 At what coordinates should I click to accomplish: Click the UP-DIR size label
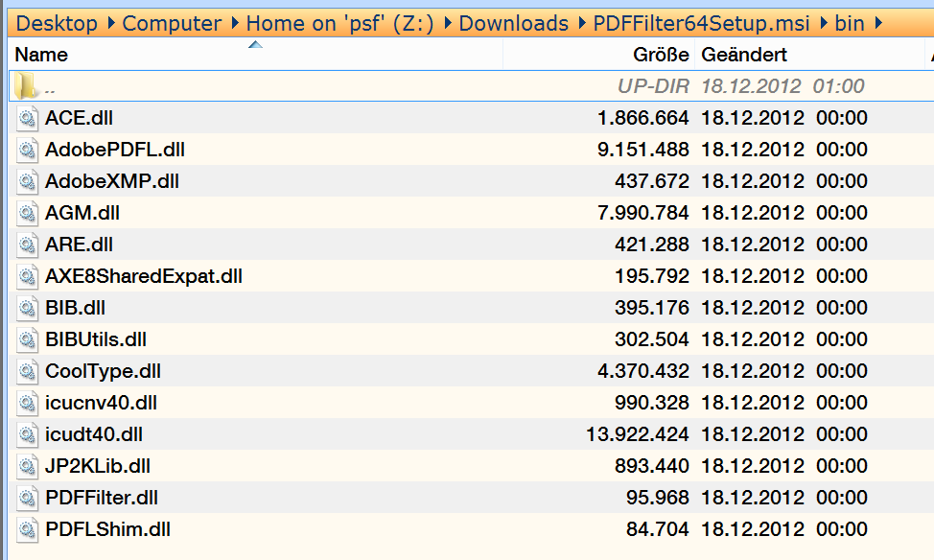pyautogui.click(x=653, y=86)
